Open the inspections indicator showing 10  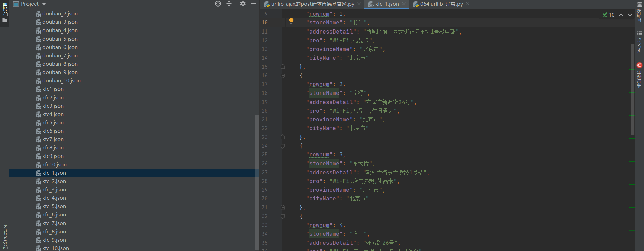coord(608,15)
